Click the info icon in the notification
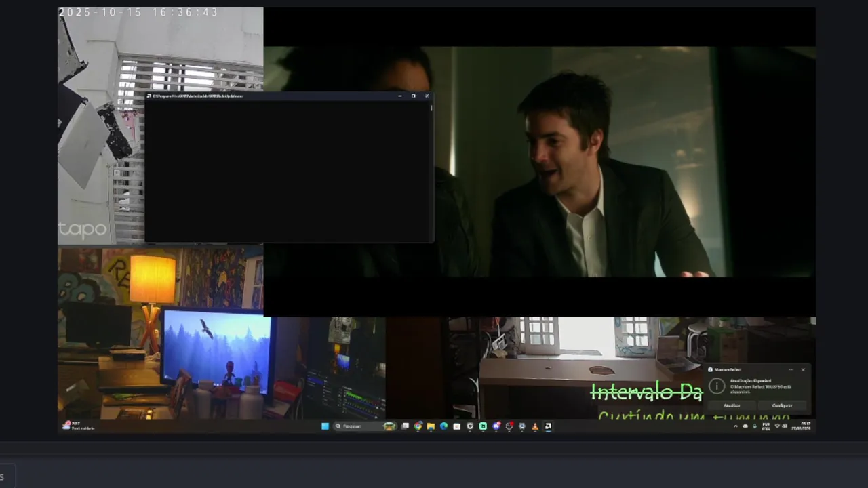Viewport: 868px width, 488px height. click(717, 386)
